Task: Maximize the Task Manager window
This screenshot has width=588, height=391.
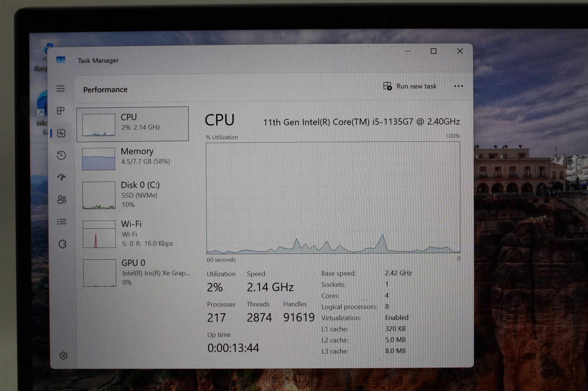Action: coord(434,51)
